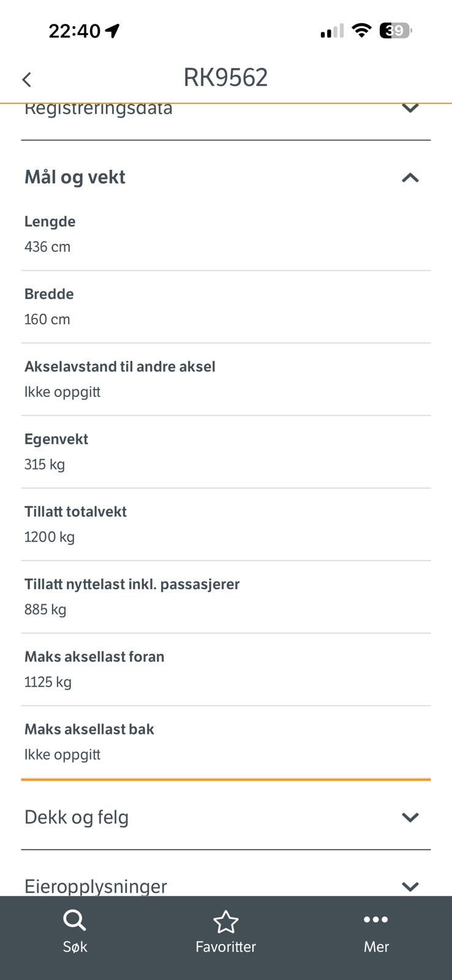Expand the Dekk og felg section
Image resolution: width=452 pixels, height=980 pixels.
click(x=410, y=817)
